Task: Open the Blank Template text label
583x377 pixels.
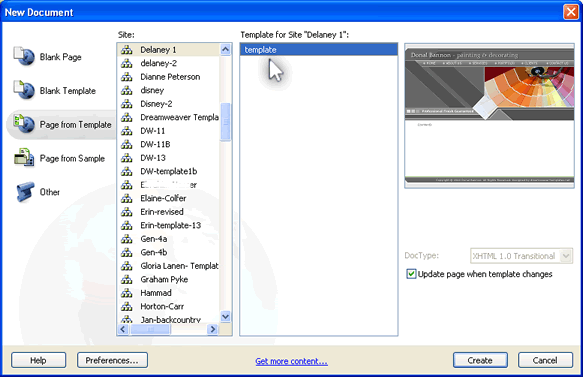Action: point(68,91)
